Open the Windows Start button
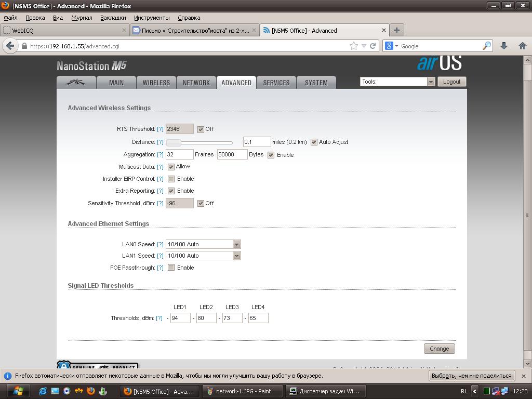Screen dimensions: 532x399 click(18, 391)
